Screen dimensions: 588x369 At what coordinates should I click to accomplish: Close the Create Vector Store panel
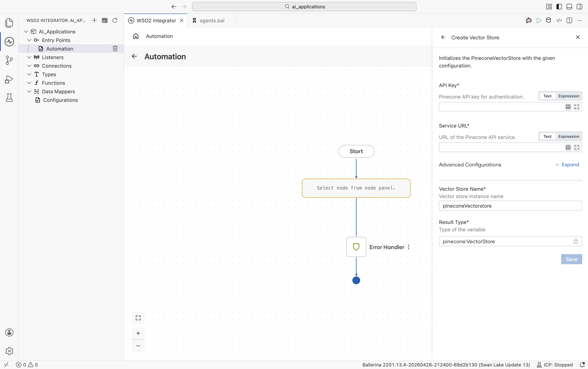pyautogui.click(x=578, y=37)
